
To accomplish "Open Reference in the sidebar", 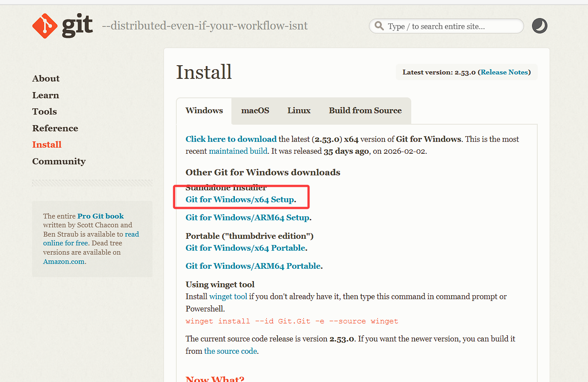I will coord(55,128).
